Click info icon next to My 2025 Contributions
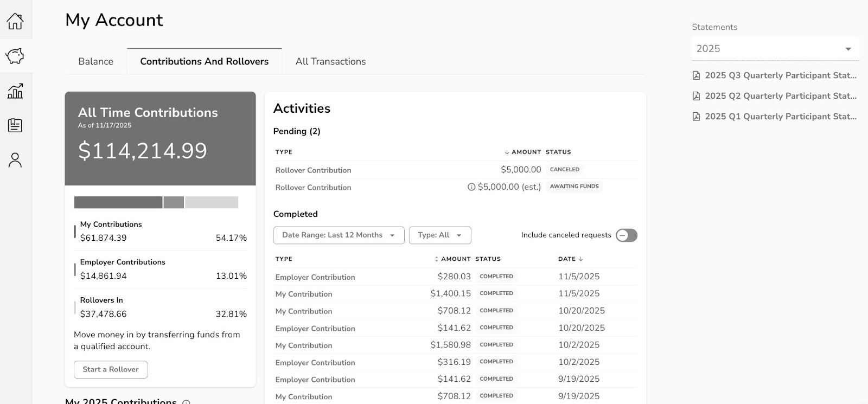 186,402
